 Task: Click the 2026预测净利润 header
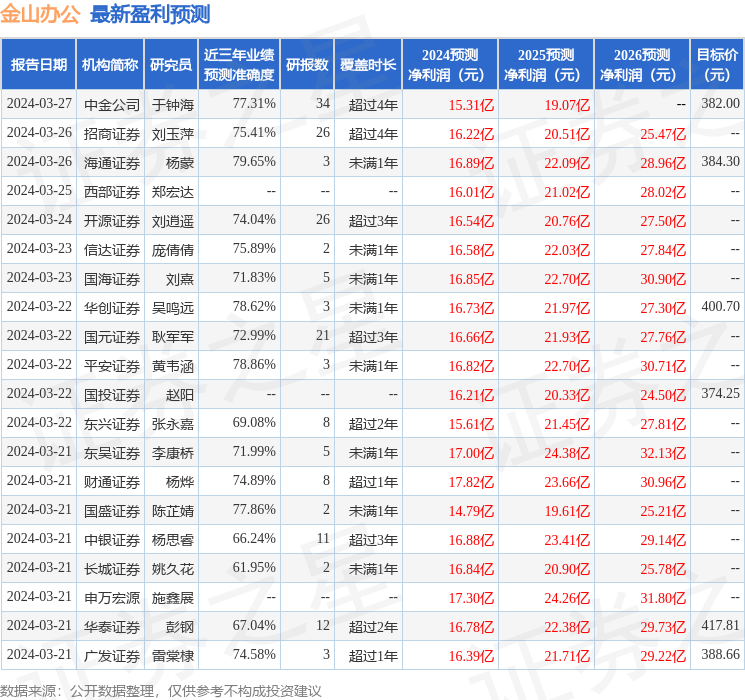click(x=642, y=65)
